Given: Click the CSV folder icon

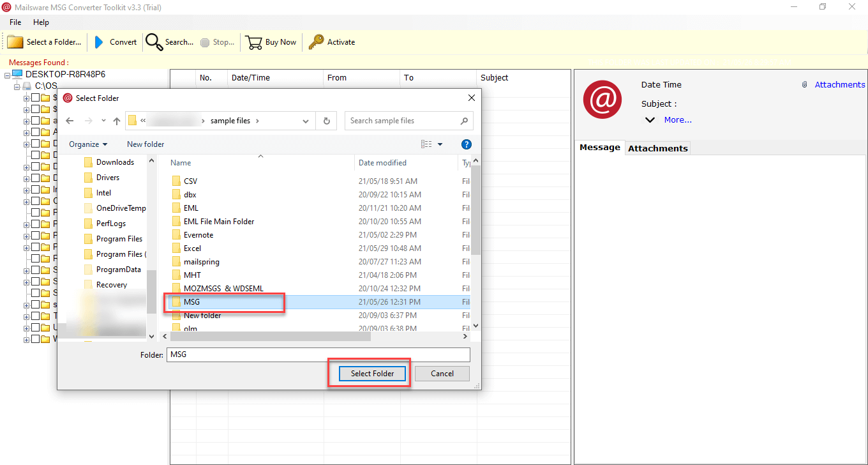Looking at the screenshot, I should [177, 181].
